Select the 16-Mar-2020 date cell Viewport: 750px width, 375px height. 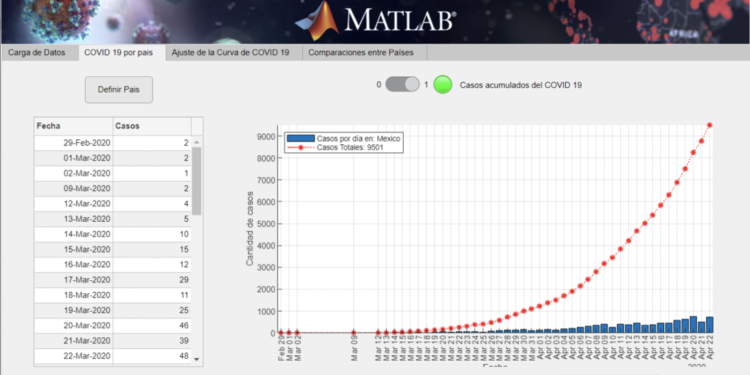tap(74, 265)
